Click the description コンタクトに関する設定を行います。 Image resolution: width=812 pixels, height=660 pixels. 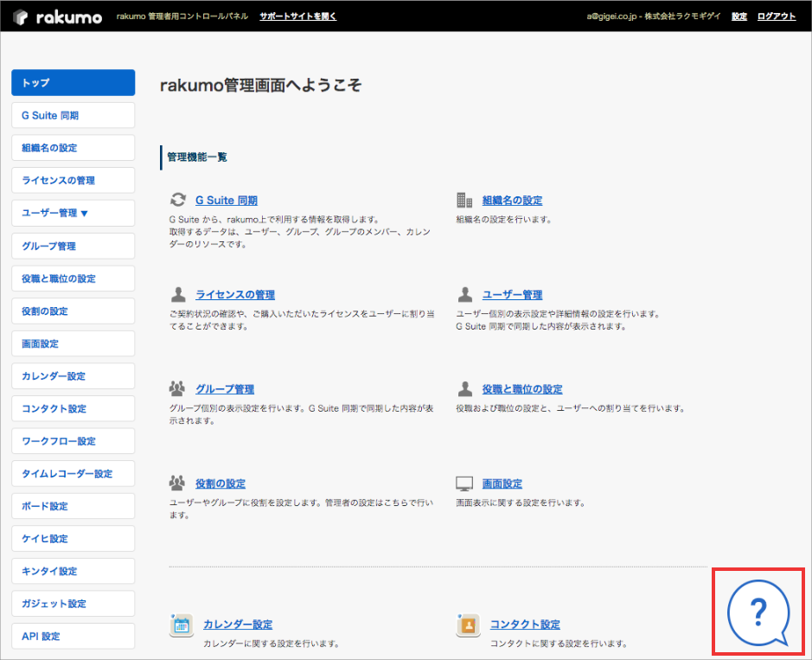click(559, 644)
